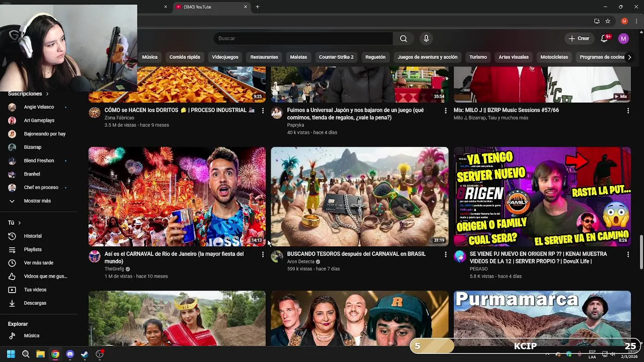Open Zona Fábricas channel avatar

tap(95, 113)
